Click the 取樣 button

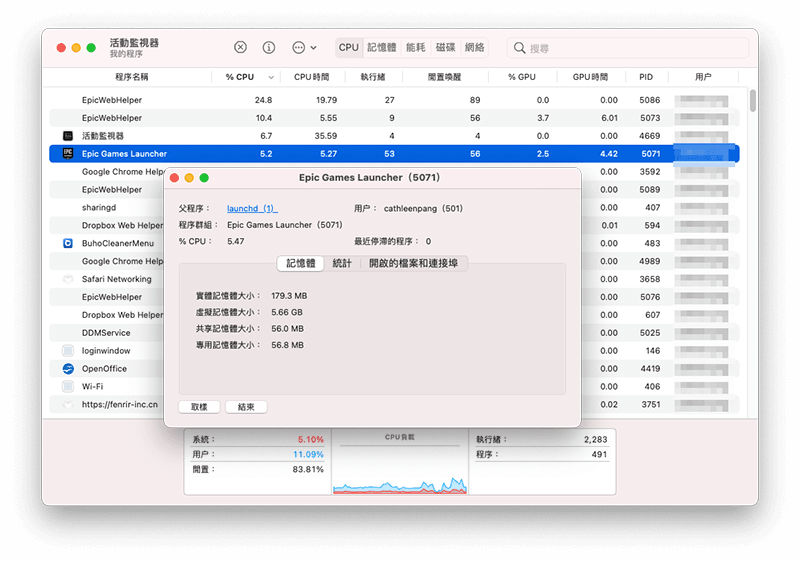tap(199, 407)
